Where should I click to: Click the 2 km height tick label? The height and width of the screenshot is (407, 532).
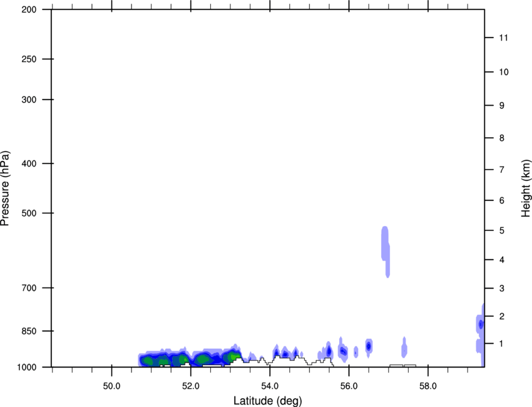(502, 316)
